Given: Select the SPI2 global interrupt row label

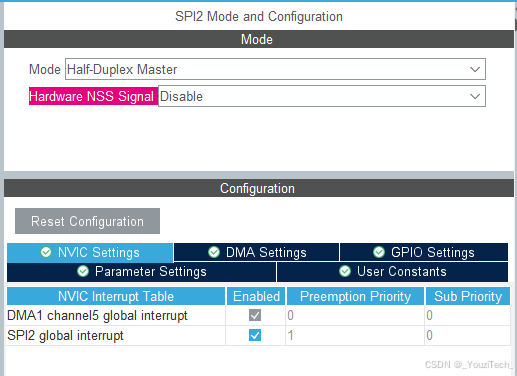Looking at the screenshot, I should [65, 336].
